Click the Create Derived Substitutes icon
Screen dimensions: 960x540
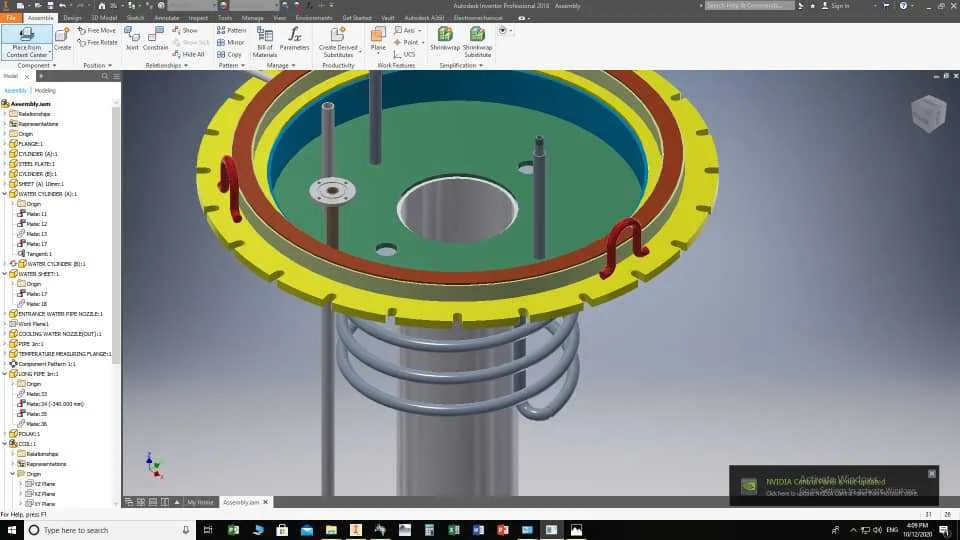coord(338,39)
